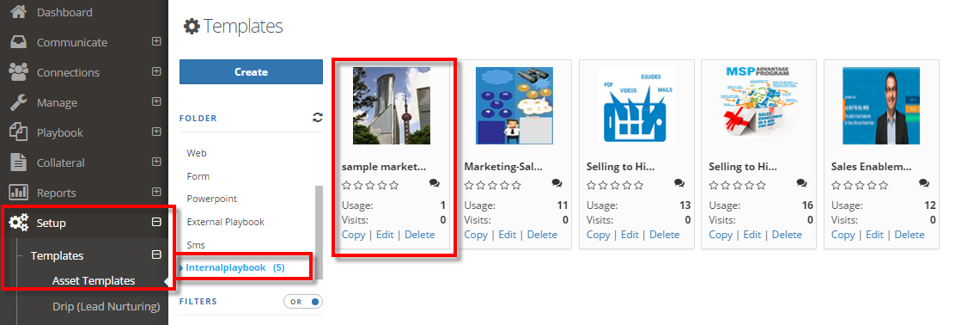Viewport: 980px width, 325px height.
Task: Click the Dashboard home icon
Action: click(x=19, y=11)
